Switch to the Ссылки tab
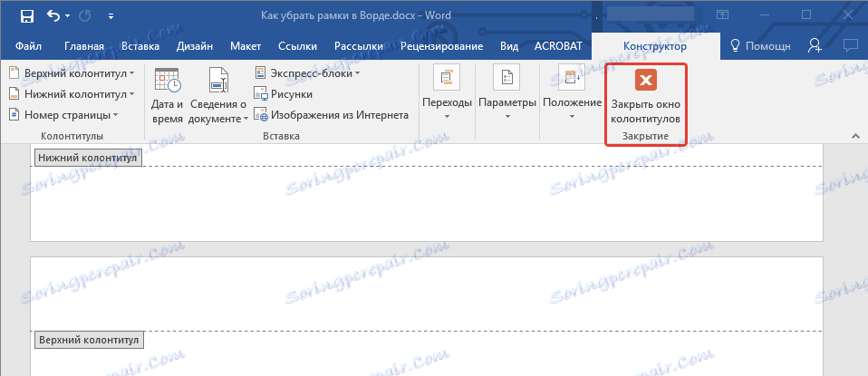 [298, 46]
